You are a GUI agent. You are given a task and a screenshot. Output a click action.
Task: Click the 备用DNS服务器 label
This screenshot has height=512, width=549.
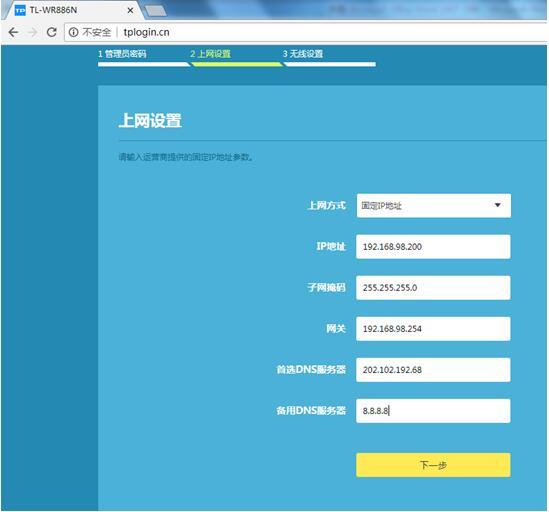[x=311, y=411]
